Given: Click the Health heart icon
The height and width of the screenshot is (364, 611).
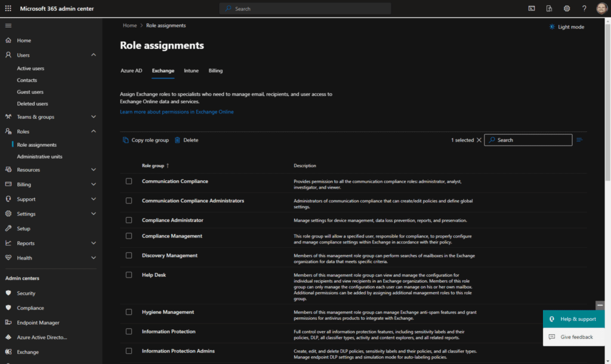Looking at the screenshot, I should [x=8, y=258].
